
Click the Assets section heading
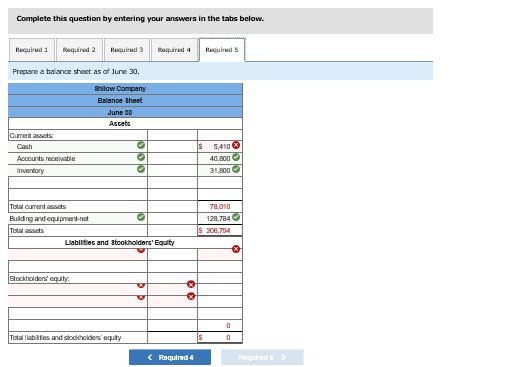point(120,124)
